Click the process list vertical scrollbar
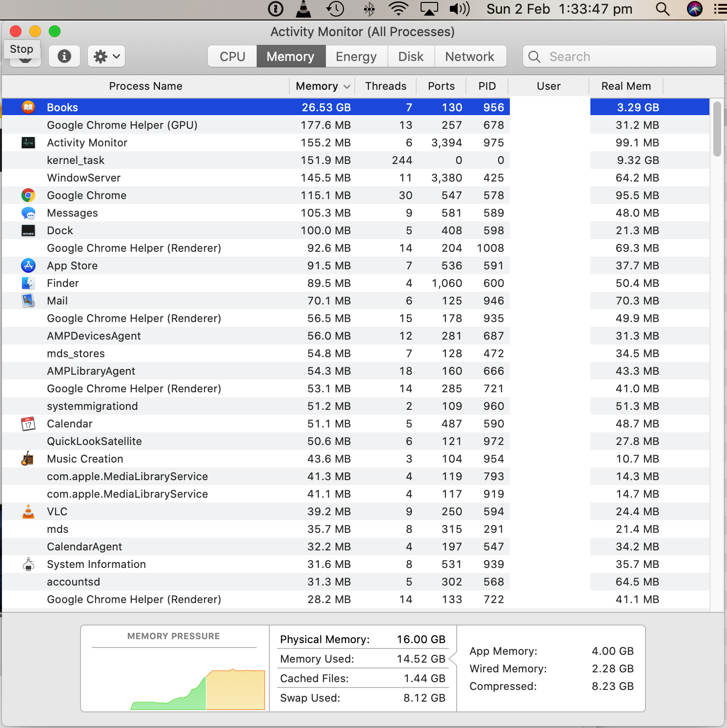Viewport: 727px width, 728px height. pos(717,129)
